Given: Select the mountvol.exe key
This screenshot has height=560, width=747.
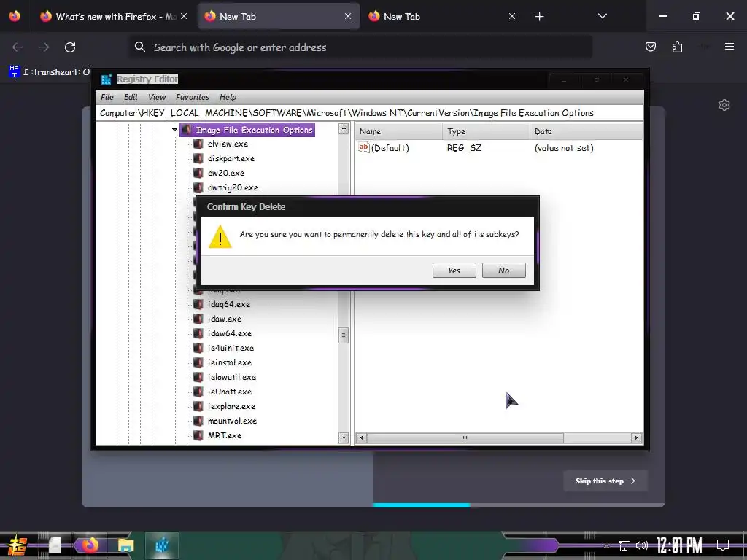Looking at the screenshot, I should point(232,421).
